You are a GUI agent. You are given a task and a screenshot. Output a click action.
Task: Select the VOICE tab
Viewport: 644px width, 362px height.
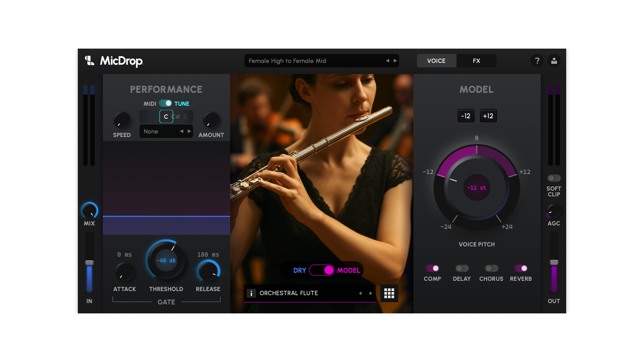coord(436,61)
